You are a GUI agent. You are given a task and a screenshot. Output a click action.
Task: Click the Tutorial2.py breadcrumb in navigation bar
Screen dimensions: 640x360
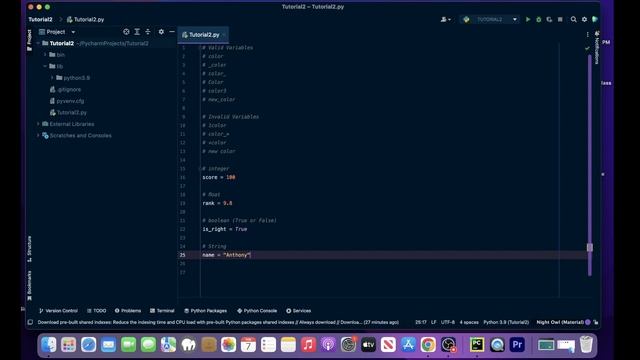86,19
